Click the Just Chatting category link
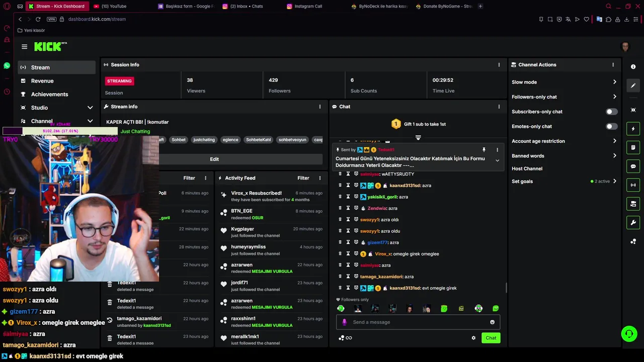The height and width of the screenshot is (362, 644). pos(135,132)
